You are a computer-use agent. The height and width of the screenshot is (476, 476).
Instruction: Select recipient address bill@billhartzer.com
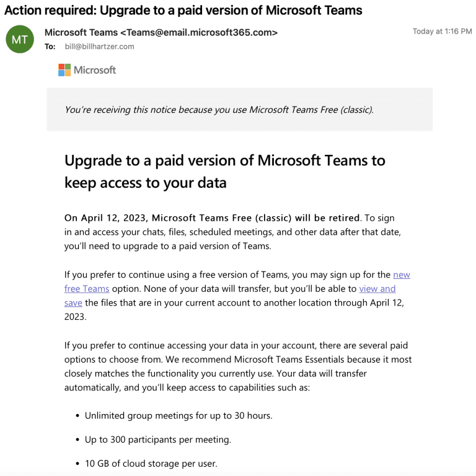[x=100, y=46]
